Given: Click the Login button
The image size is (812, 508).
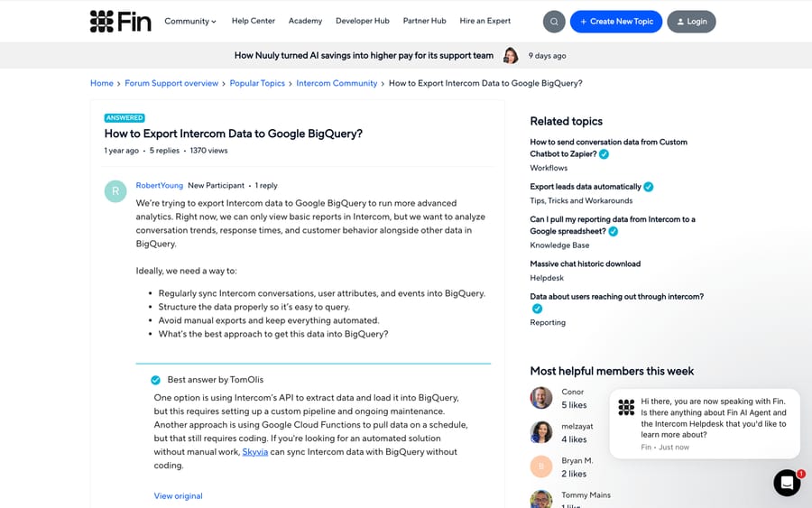Looking at the screenshot, I should [x=691, y=22].
